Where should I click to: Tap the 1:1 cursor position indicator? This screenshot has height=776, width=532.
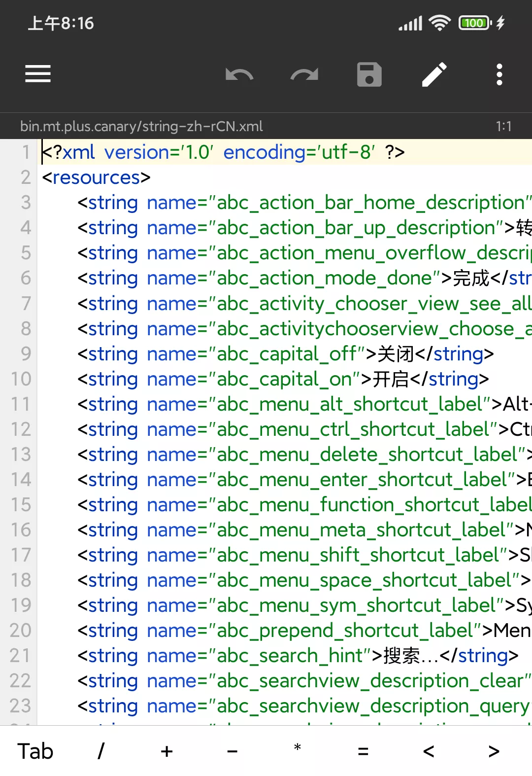point(503,126)
